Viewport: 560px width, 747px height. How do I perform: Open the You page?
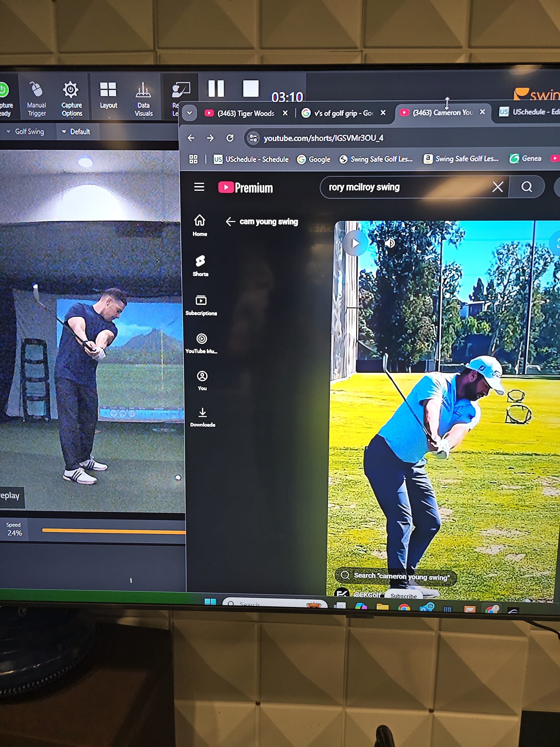pos(202,380)
